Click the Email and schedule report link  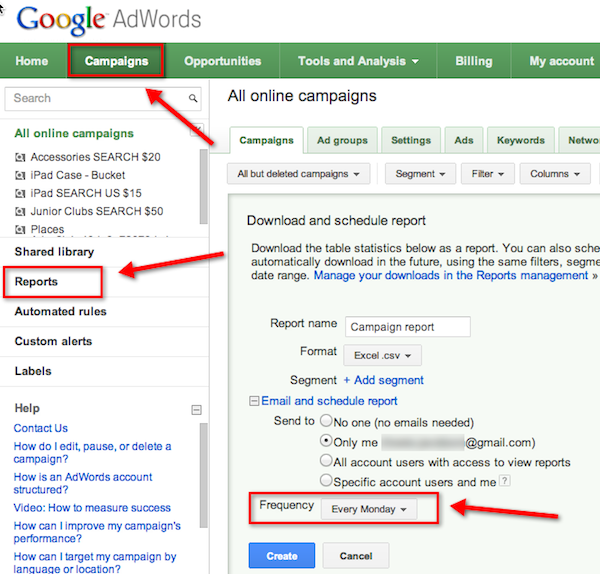click(x=329, y=401)
